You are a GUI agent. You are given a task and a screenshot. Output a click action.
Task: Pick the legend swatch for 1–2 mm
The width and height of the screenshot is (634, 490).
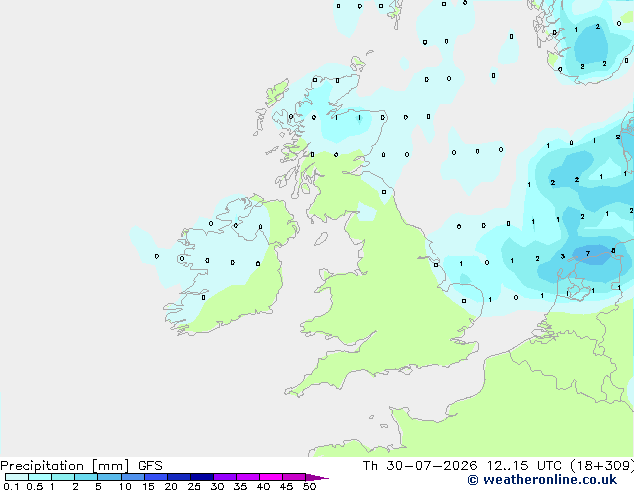[x=63, y=477]
